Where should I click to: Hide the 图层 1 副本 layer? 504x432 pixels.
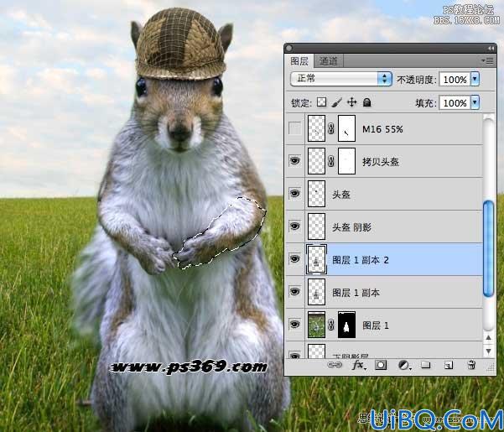pos(294,292)
